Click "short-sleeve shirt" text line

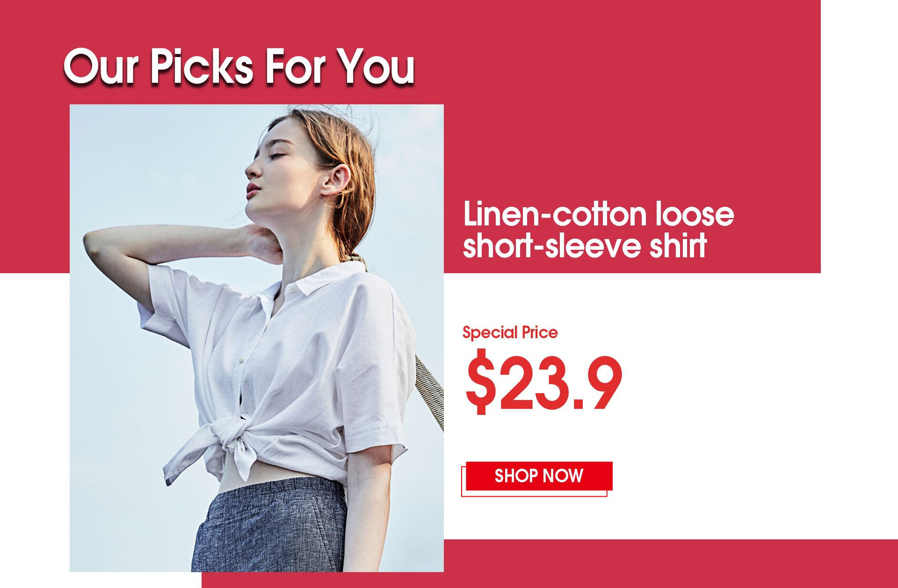(585, 246)
